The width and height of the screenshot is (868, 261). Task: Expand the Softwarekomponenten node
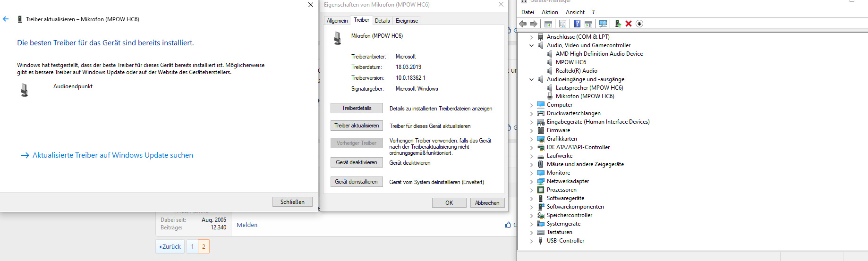(x=531, y=207)
